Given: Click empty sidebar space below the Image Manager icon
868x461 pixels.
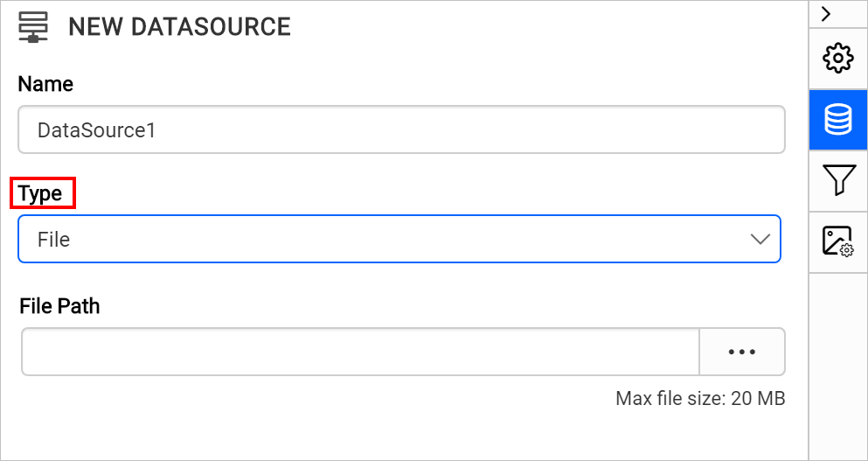Looking at the screenshot, I should click(838, 367).
